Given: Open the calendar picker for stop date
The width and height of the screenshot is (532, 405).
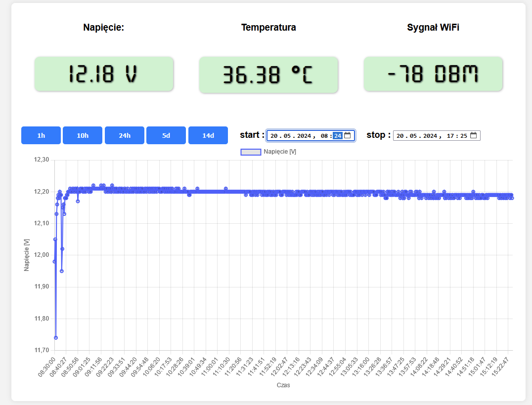Looking at the screenshot, I should pyautogui.click(x=474, y=135).
